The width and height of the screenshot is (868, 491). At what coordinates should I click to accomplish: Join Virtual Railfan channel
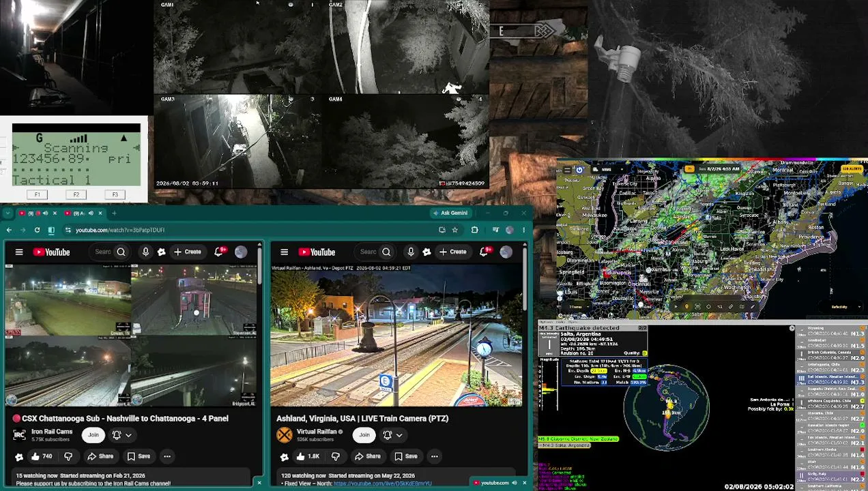364,434
